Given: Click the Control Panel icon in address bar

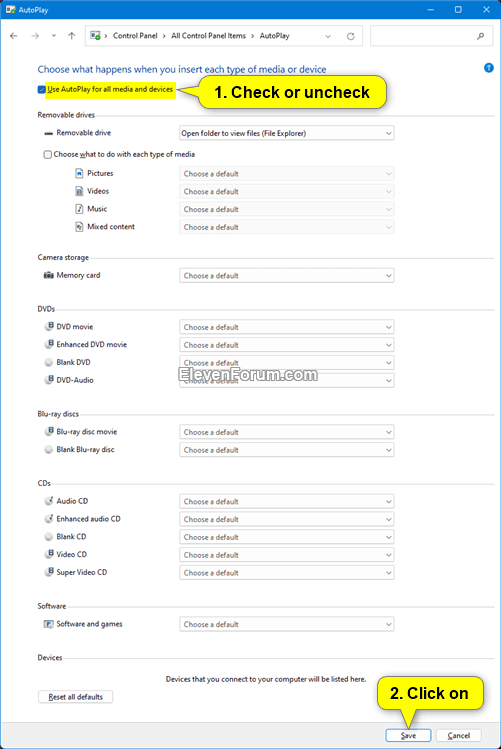Looking at the screenshot, I should click(x=95, y=36).
